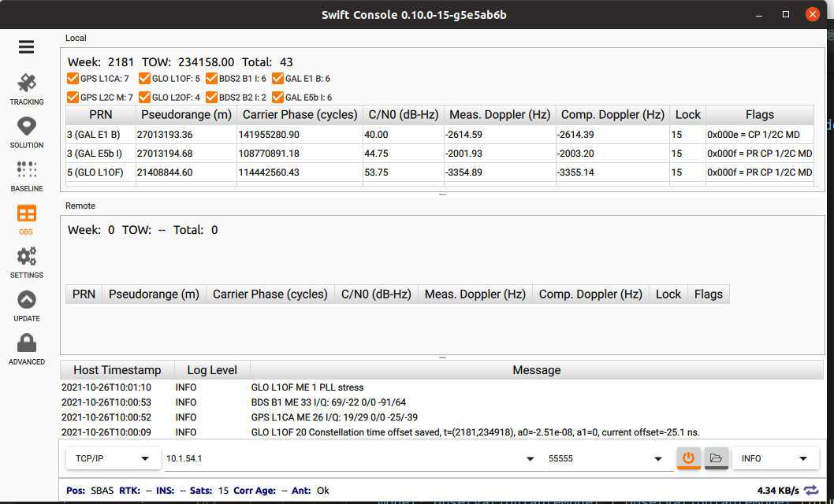Click C/N0 value 53.75

(376, 172)
